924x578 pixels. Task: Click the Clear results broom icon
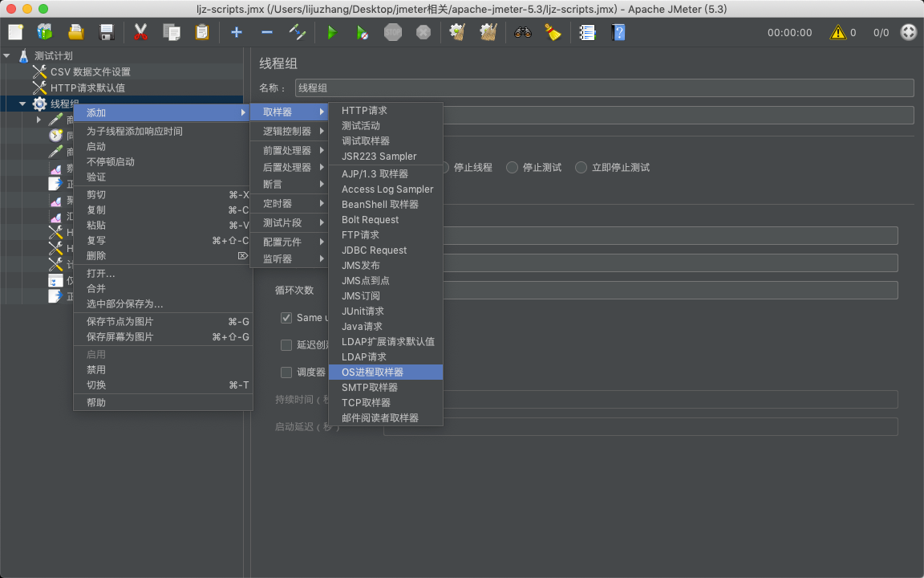click(x=457, y=32)
